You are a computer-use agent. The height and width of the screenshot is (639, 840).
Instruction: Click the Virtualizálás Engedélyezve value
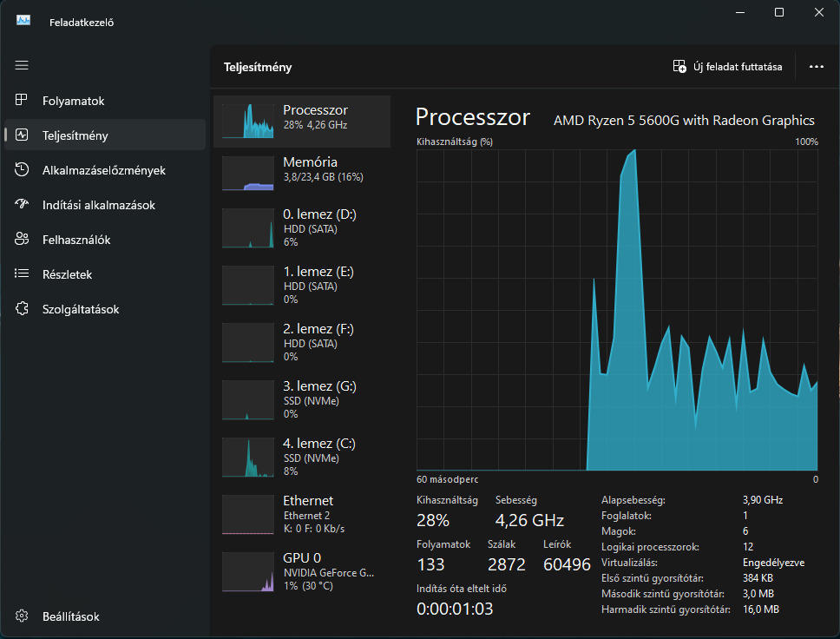coord(773,563)
